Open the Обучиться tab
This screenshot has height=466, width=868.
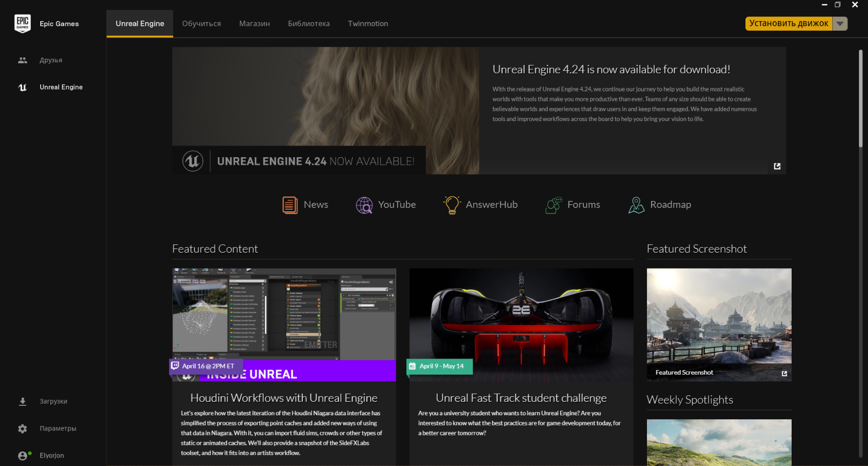[x=201, y=24]
